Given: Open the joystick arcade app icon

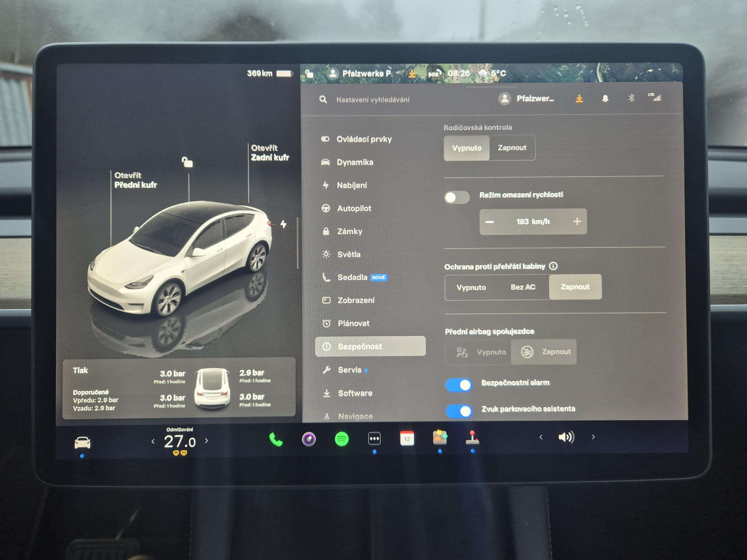Looking at the screenshot, I should pos(472,438).
